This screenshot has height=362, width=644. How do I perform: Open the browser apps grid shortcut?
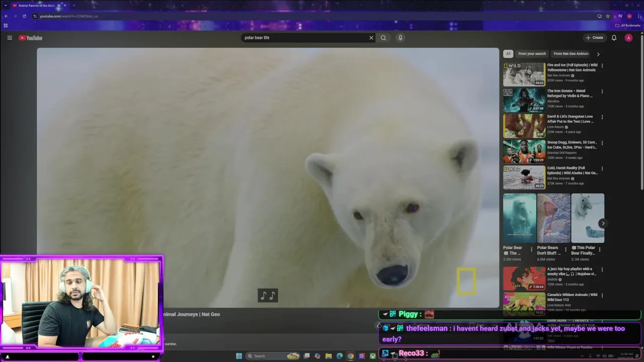[6, 25]
